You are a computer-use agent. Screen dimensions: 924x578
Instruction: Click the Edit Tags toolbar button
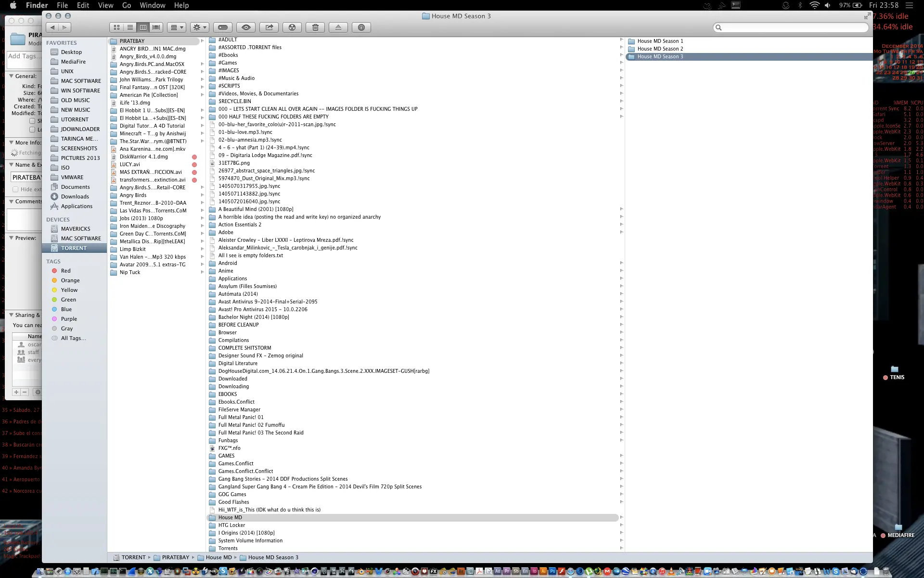pyautogui.click(x=223, y=27)
